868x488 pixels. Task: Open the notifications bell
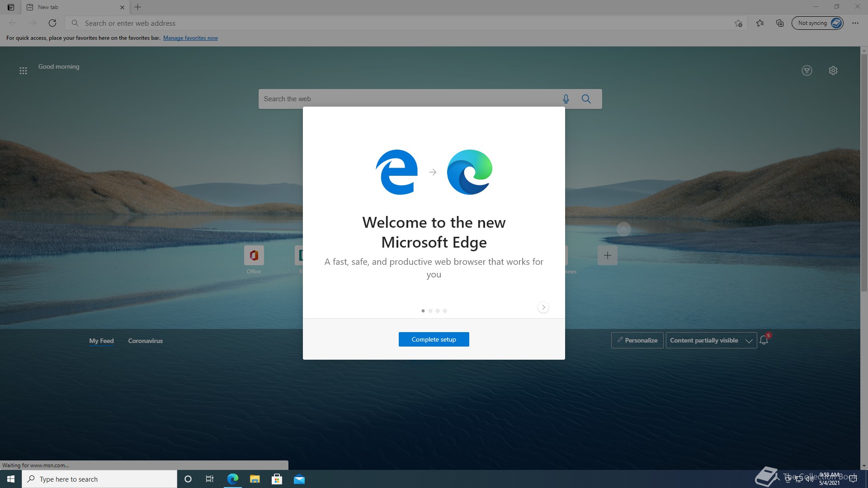(x=764, y=340)
